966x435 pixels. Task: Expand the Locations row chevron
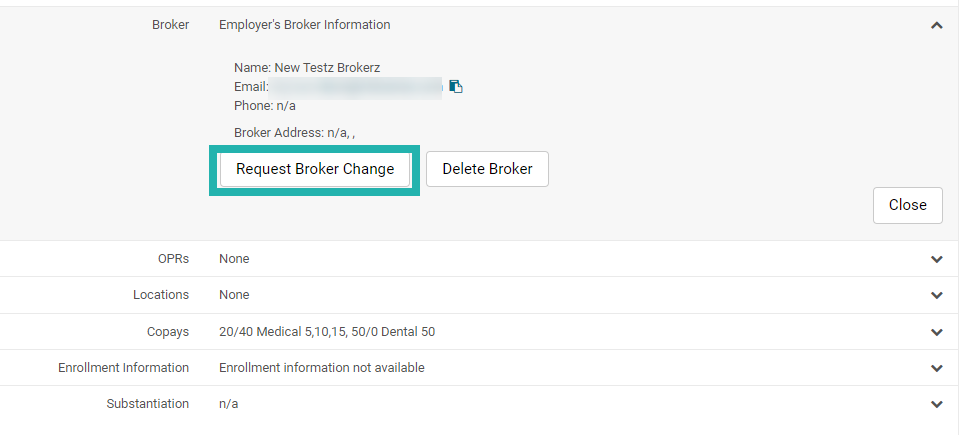tap(936, 295)
